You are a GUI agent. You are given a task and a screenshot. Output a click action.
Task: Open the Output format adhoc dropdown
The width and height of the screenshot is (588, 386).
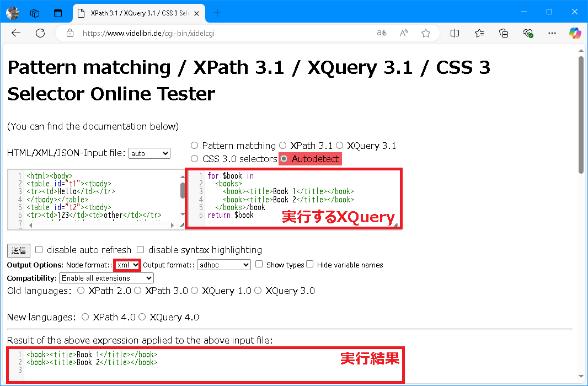pos(223,265)
